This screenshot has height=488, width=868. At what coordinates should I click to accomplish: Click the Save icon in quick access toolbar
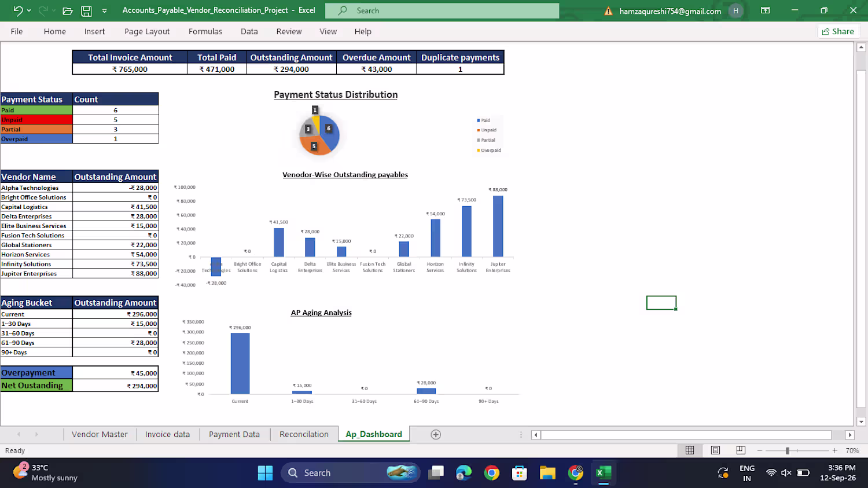pos(86,10)
